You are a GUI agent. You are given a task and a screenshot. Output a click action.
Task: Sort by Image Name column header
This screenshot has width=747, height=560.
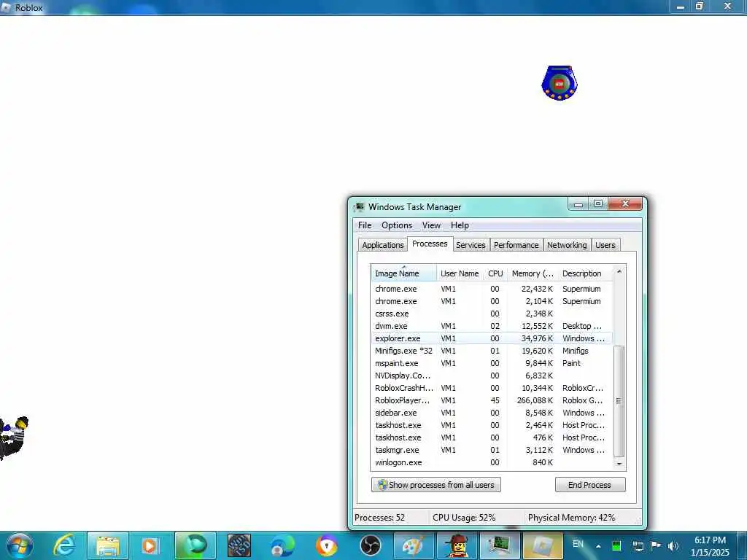pos(403,273)
